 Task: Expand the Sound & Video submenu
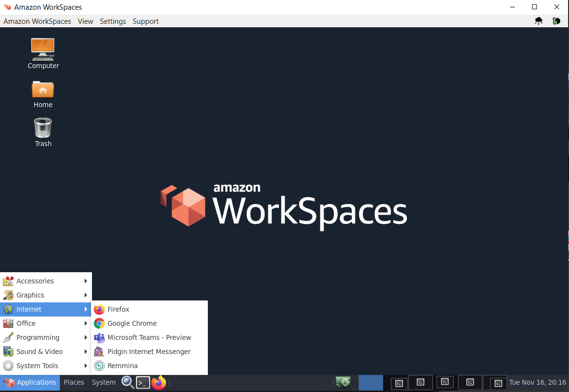click(46, 352)
